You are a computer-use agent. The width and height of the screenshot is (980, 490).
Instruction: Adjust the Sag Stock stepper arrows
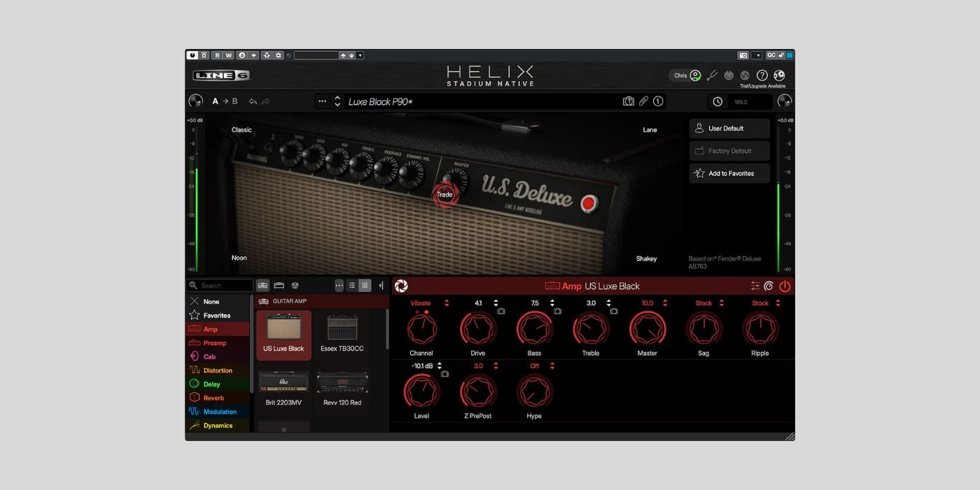722,303
